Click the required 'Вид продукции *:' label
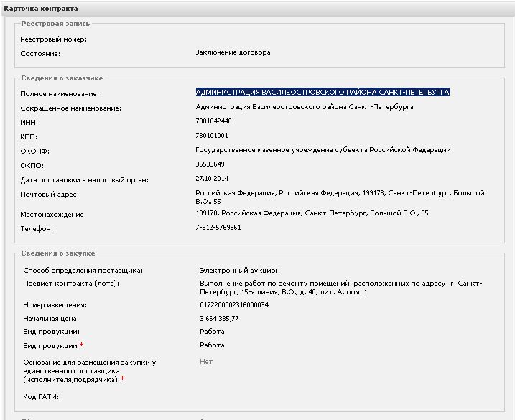This screenshot has height=420, width=515. [x=55, y=346]
